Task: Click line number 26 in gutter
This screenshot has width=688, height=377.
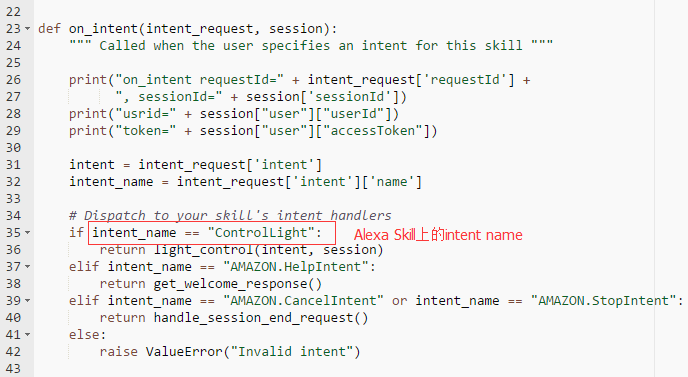Action: coord(13,80)
